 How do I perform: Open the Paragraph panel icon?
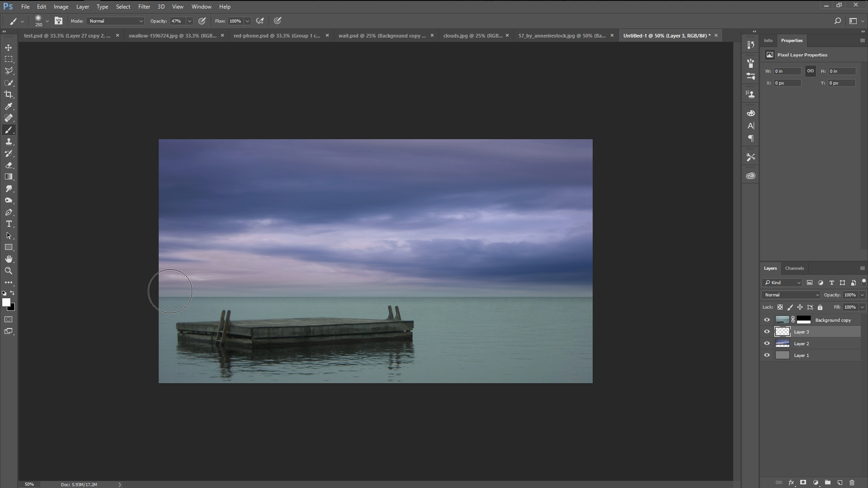click(x=751, y=139)
